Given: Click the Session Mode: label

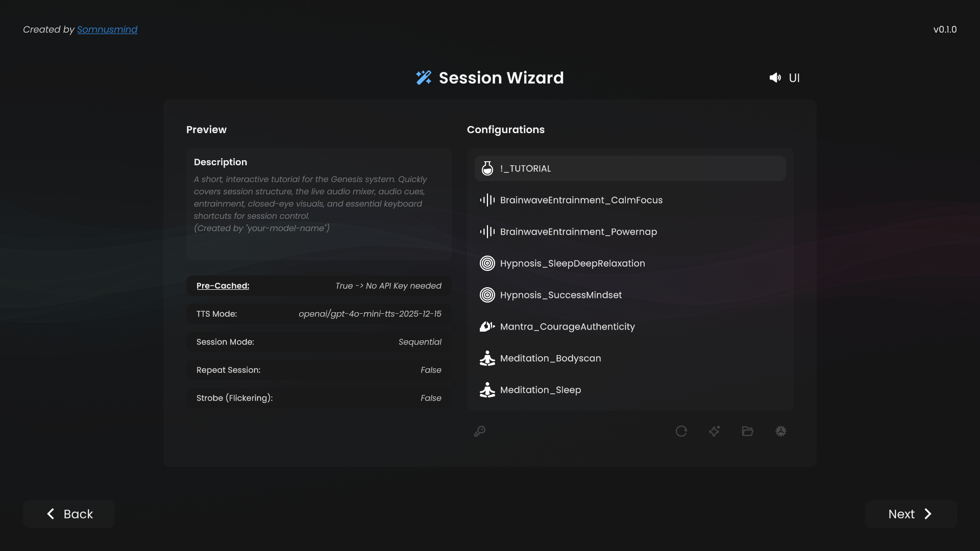Looking at the screenshot, I should [225, 342].
